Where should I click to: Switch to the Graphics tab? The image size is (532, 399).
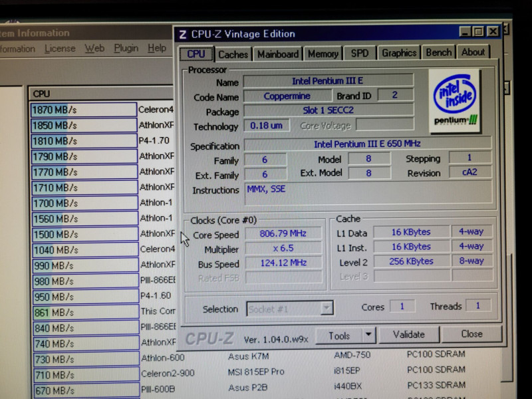pos(399,53)
